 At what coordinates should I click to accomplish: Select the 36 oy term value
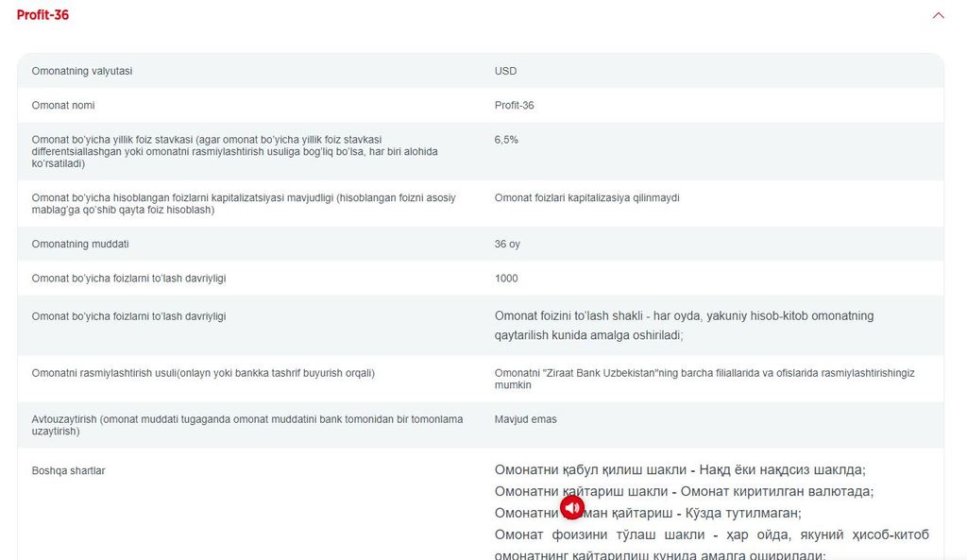pyautogui.click(x=507, y=244)
